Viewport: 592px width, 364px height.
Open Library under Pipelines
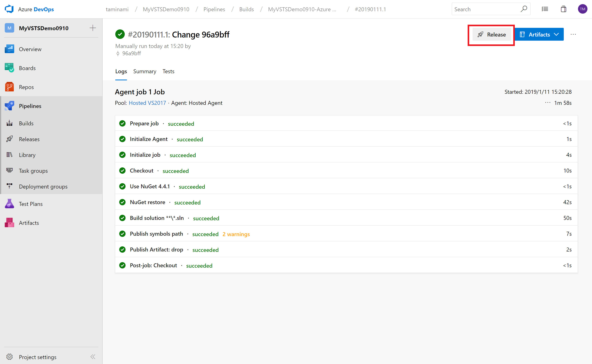pyautogui.click(x=27, y=155)
